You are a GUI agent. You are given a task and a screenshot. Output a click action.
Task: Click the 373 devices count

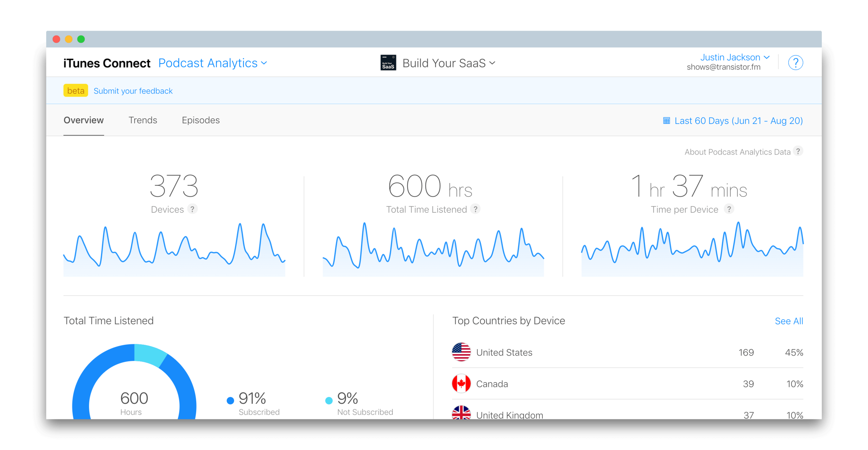(174, 186)
